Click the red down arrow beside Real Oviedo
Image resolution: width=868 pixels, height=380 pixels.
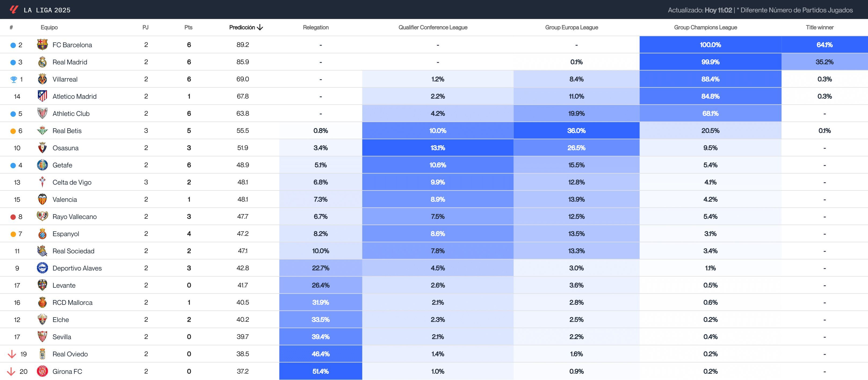tap(12, 354)
